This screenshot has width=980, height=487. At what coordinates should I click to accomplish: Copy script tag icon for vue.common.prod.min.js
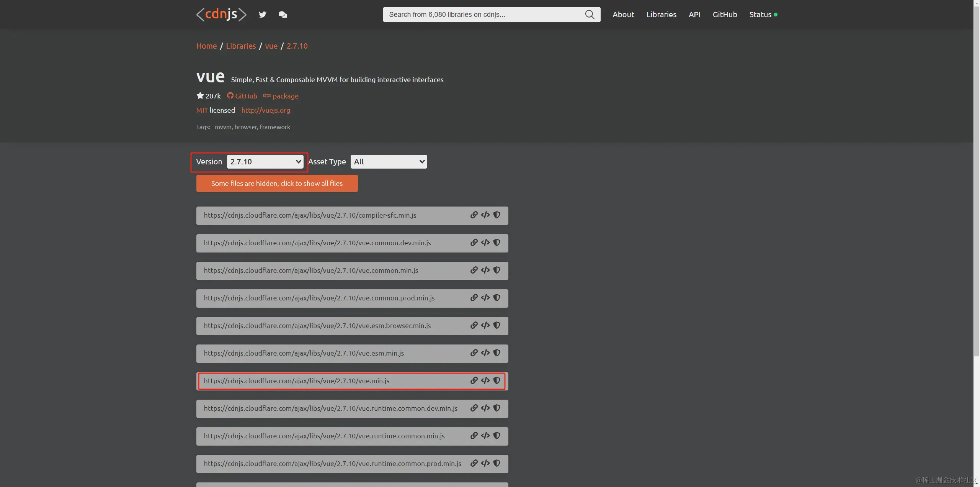pos(485,298)
